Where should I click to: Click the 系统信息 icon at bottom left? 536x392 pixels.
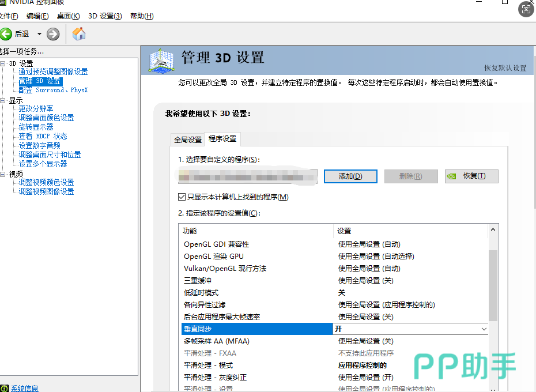[x=5, y=388]
